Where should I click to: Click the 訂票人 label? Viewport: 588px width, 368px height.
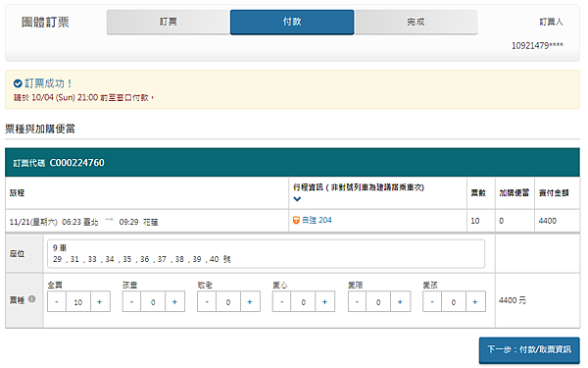551,22
